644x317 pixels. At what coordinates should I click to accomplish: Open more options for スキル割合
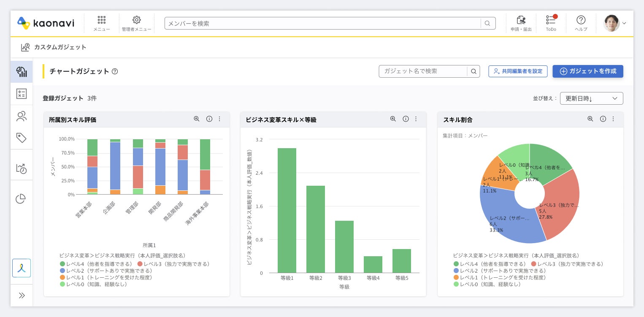coord(613,119)
